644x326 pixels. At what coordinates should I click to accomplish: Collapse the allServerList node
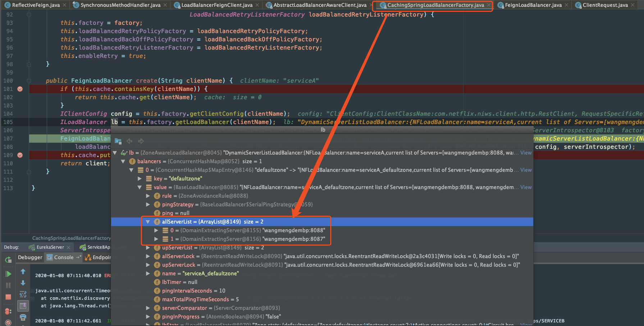[148, 222]
